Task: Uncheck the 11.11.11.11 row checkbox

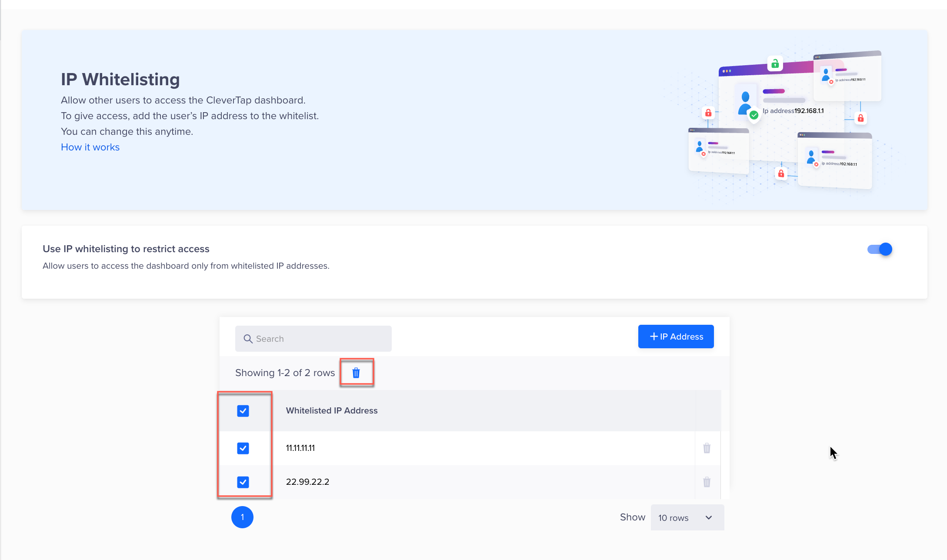Action: click(243, 448)
